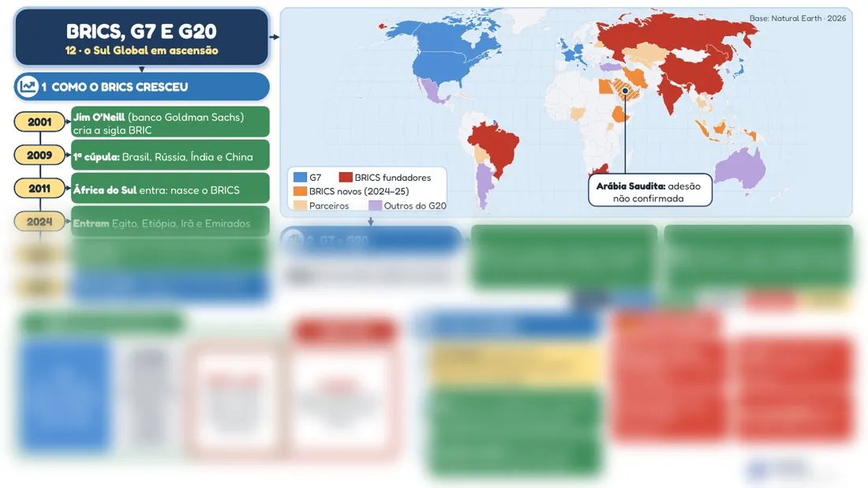
Task: Select the red BRICS fundadores legend swatch
Action: pos(346,177)
